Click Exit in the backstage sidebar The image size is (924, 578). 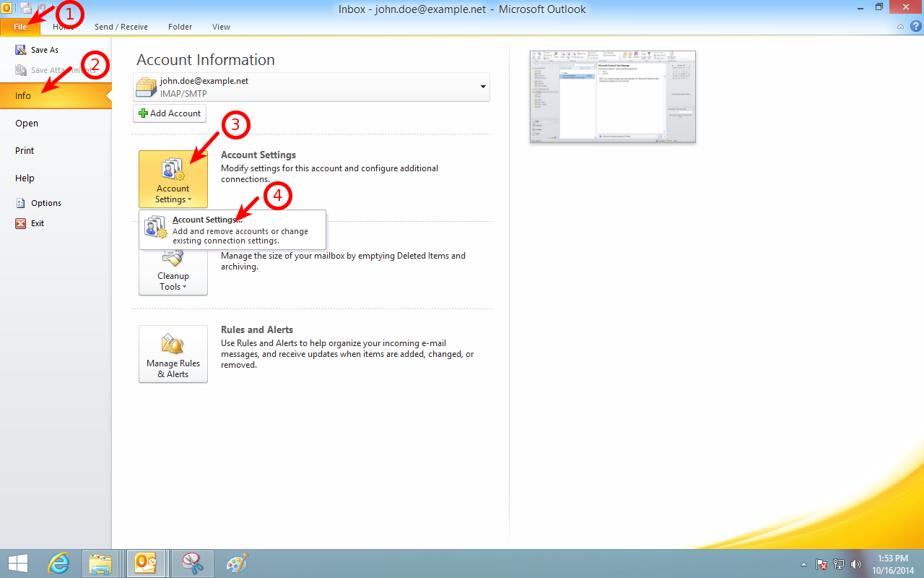(38, 223)
